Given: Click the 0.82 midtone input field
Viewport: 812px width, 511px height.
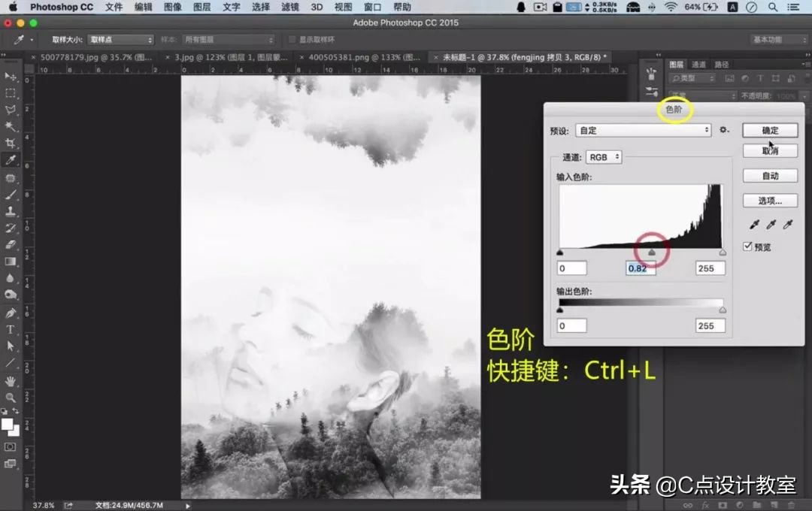Looking at the screenshot, I should coord(640,268).
